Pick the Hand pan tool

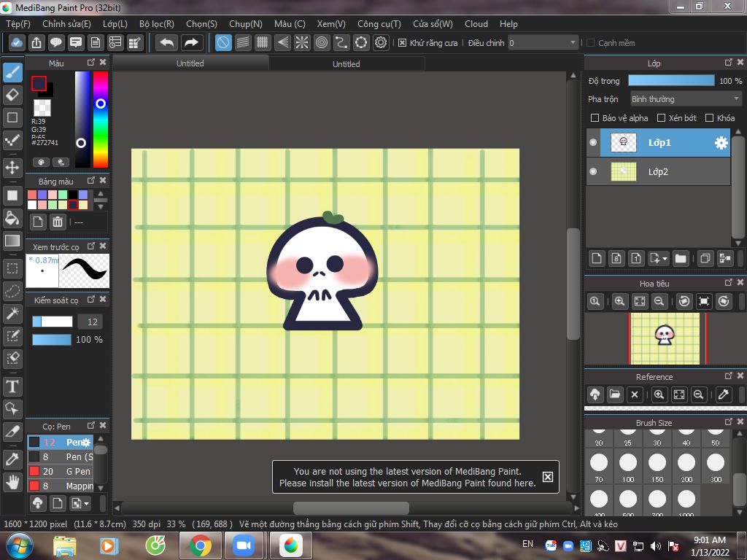12,481
